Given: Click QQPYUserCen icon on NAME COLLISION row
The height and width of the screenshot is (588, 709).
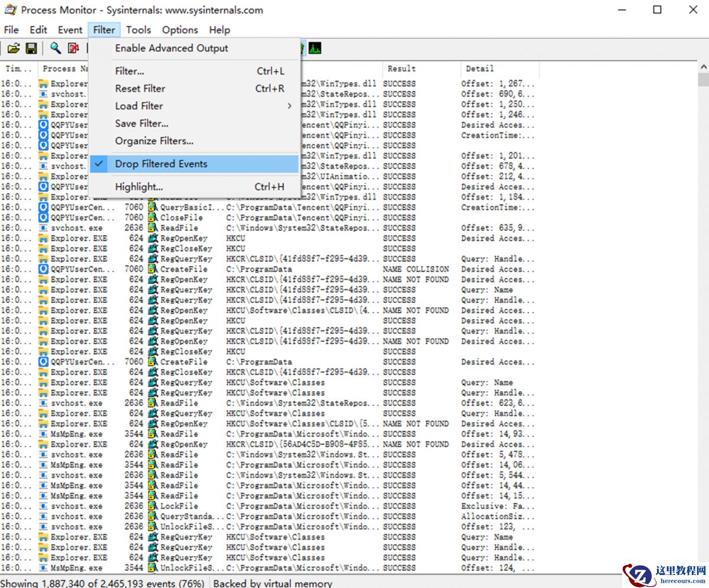Looking at the screenshot, I should pyautogui.click(x=43, y=269).
